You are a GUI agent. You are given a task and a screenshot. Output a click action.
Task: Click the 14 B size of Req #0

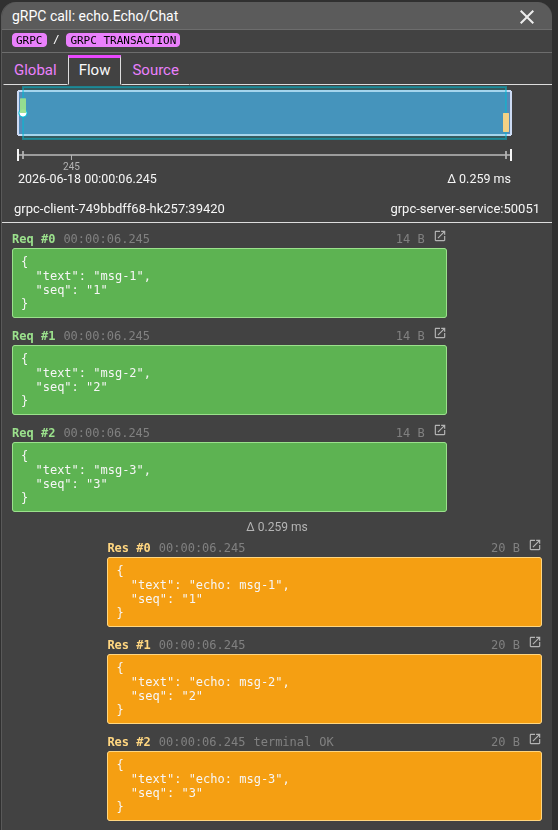(410, 239)
